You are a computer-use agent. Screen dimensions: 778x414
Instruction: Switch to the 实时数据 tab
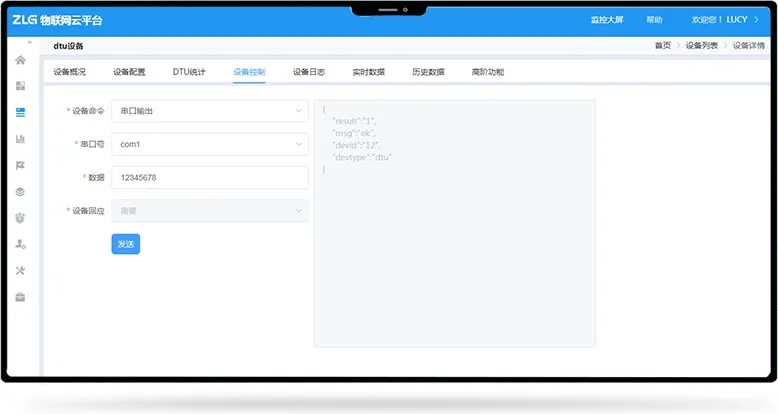[368, 72]
